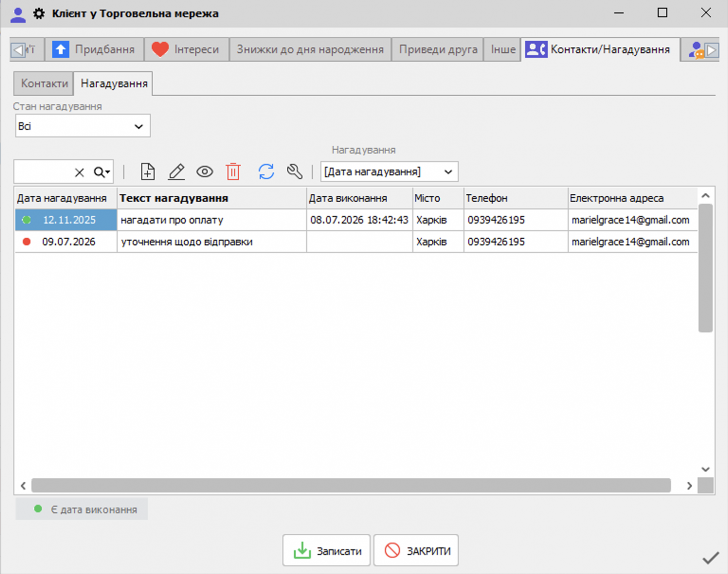Open the Контакти sub-tab

tap(44, 83)
